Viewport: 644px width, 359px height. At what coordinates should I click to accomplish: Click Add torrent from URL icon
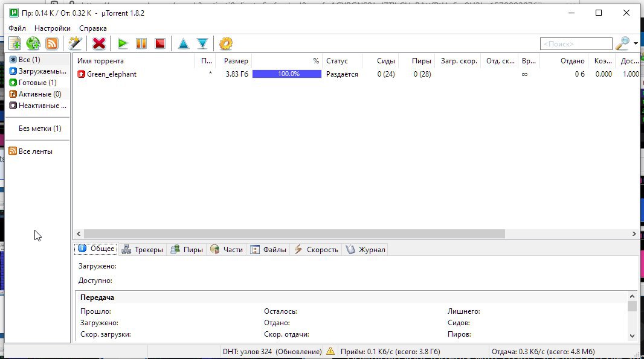(x=33, y=43)
